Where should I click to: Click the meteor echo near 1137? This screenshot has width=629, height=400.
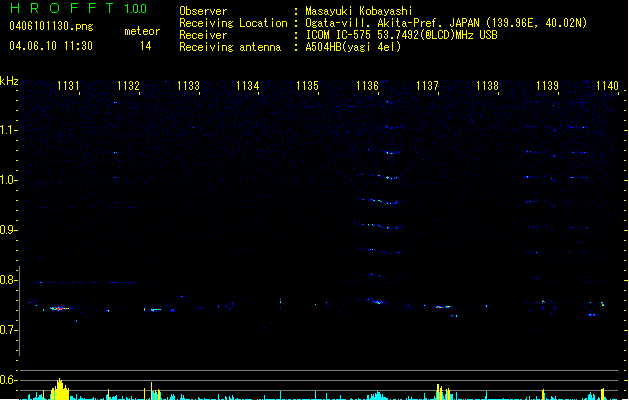443,307
